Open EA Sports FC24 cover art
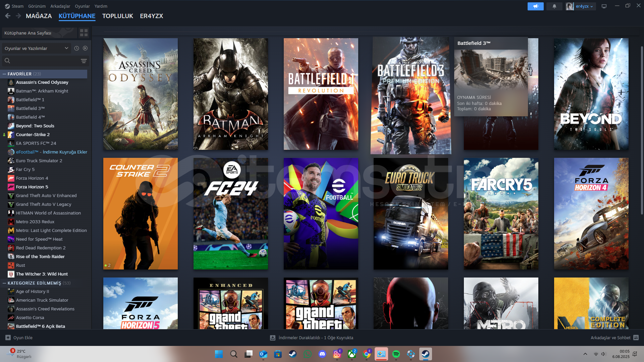This screenshot has width=644, height=362. coord(231,214)
